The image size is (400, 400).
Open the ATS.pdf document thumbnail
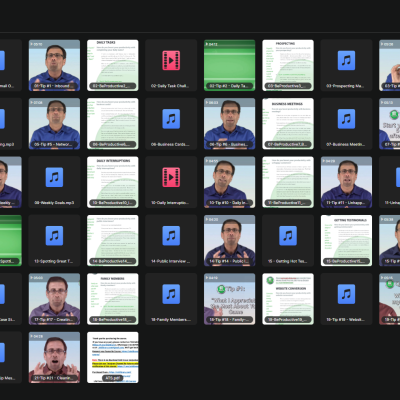[x=113, y=357]
